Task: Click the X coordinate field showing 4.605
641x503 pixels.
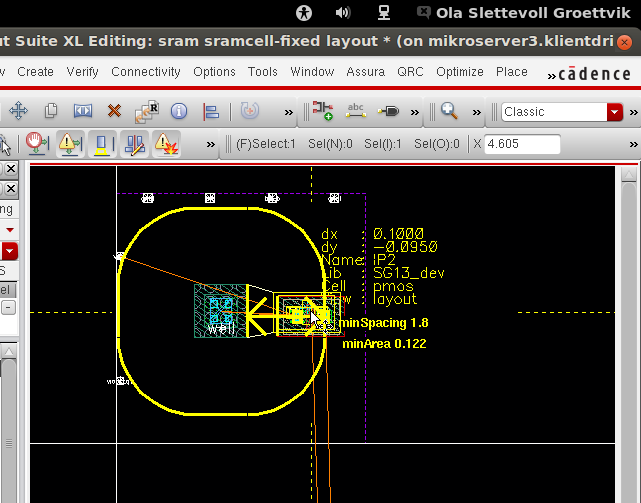Action: [x=522, y=144]
